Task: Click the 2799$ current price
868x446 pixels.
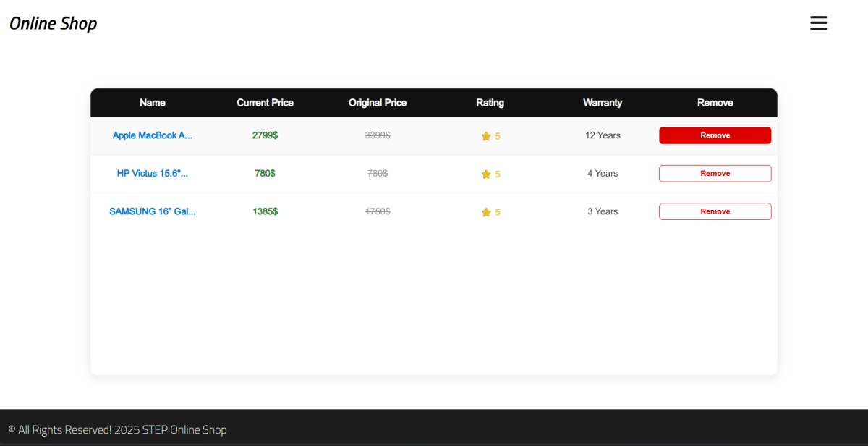Action: (x=265, y=135)
